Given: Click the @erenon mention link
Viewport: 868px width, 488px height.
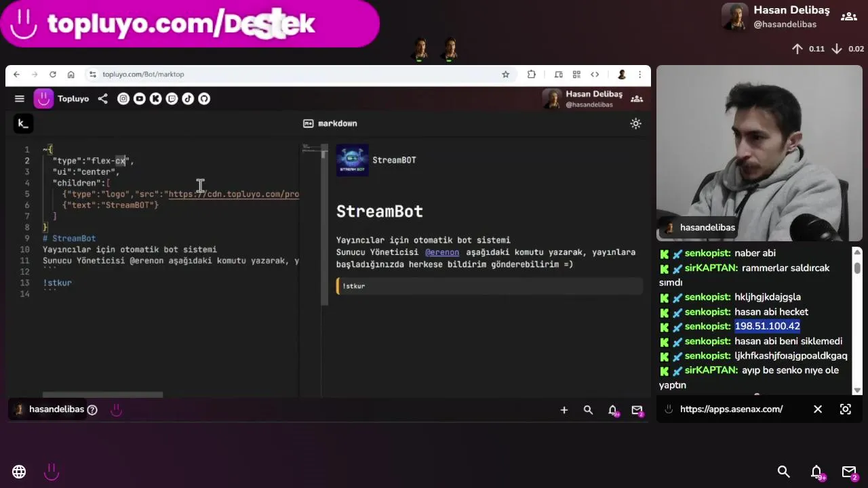Looking at the screenshot, I should tap(442, 252).
